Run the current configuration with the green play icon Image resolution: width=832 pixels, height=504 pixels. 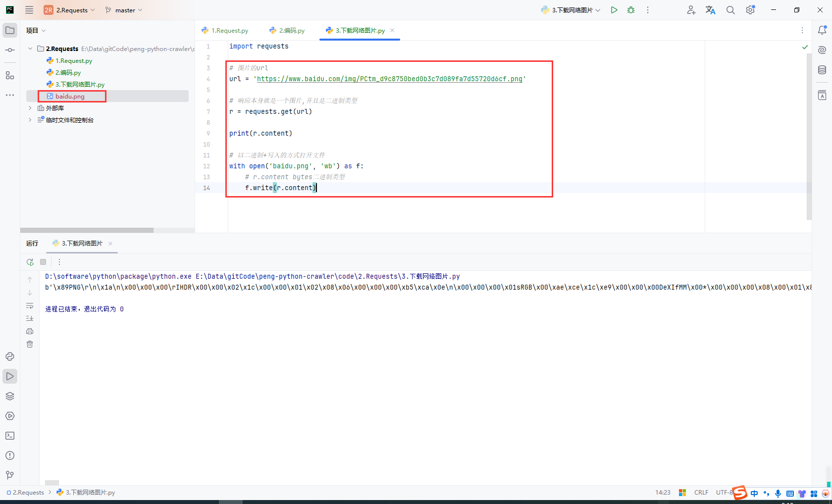coord(614,10)
